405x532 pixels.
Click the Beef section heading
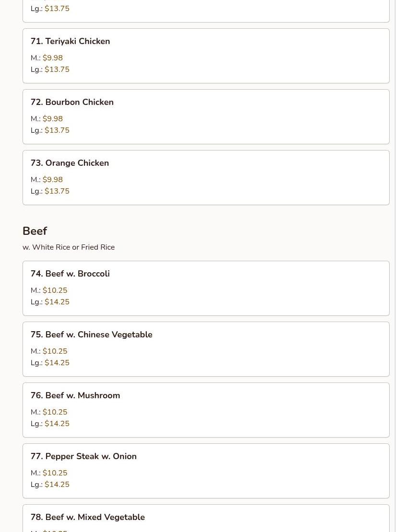pos(35,231)
